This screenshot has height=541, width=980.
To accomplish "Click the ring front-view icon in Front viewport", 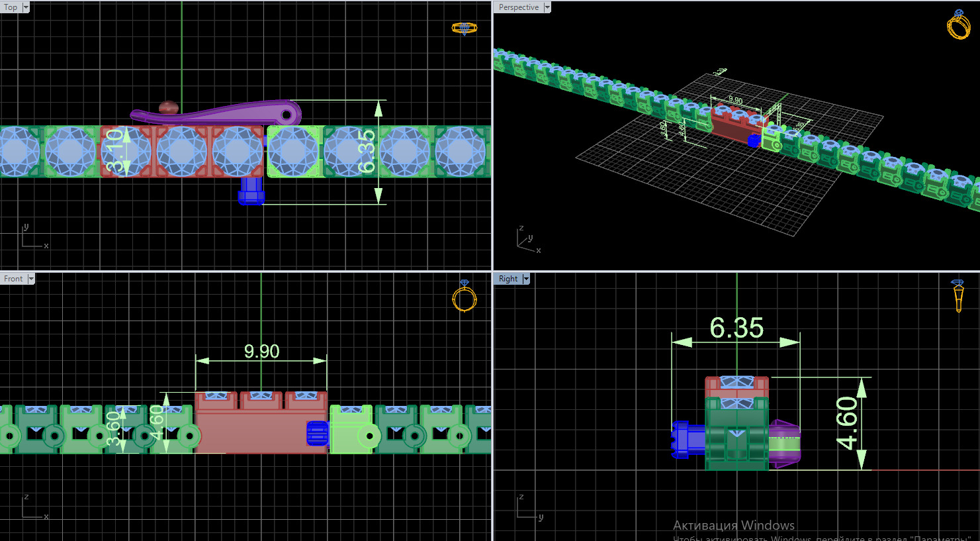I will (x=465, y=296).
